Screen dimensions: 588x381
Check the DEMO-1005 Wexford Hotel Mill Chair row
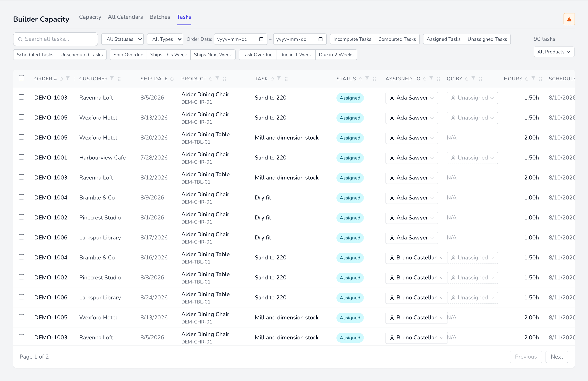point(21,317)
